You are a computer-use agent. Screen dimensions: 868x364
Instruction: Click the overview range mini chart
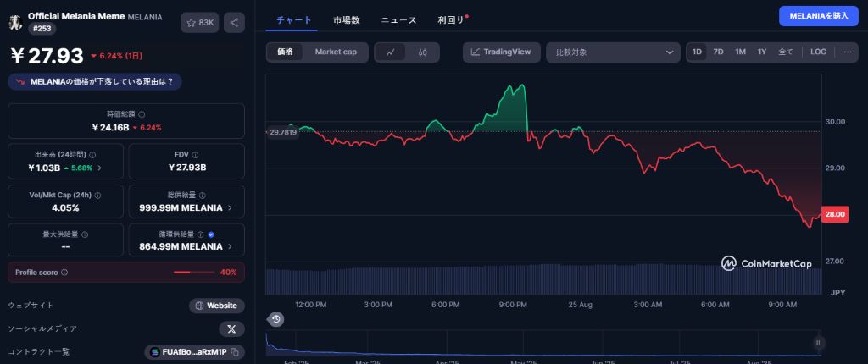542,343
